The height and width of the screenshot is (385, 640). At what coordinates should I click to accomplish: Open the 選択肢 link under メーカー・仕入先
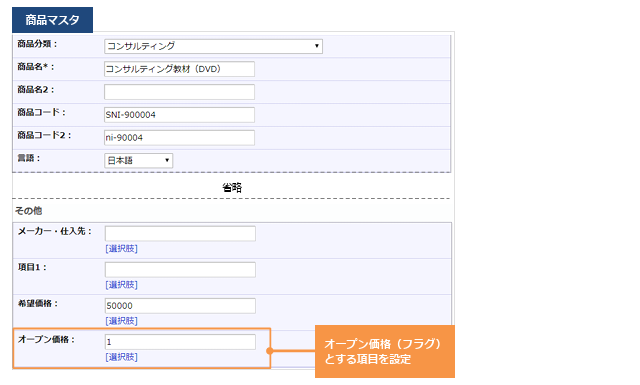coord(122,249)
